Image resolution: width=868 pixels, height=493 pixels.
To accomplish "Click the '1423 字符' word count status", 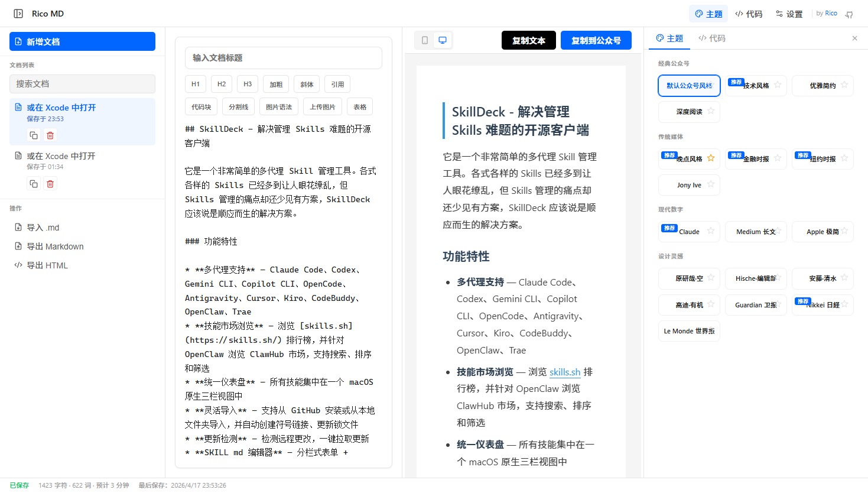I will click(53, 485).
